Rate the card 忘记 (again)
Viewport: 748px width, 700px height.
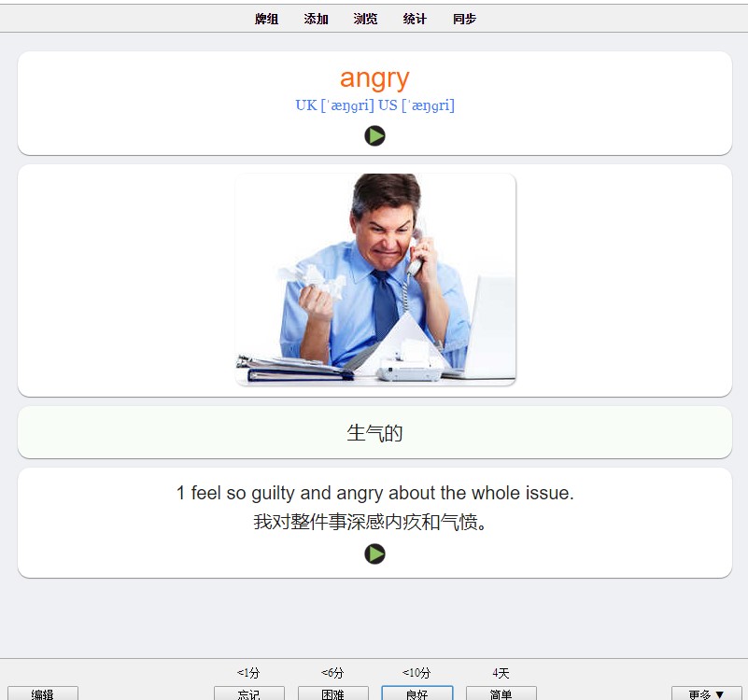click(249, 693)
